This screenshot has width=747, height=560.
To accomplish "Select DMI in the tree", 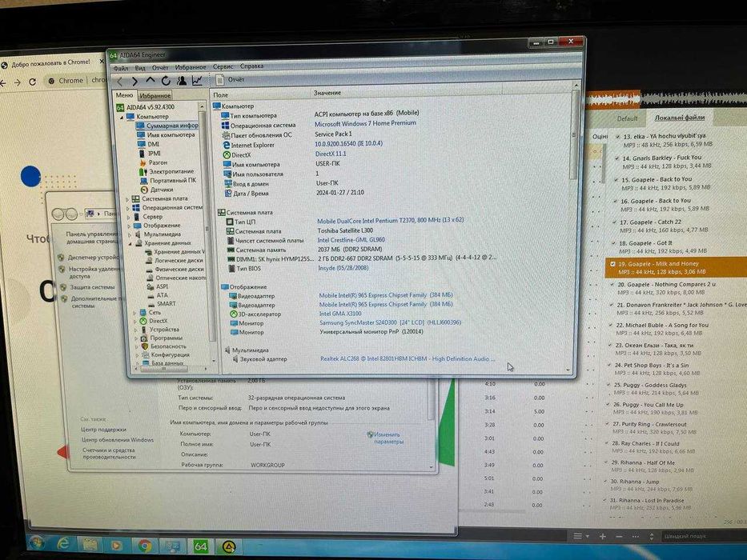I will pos(149,144).
